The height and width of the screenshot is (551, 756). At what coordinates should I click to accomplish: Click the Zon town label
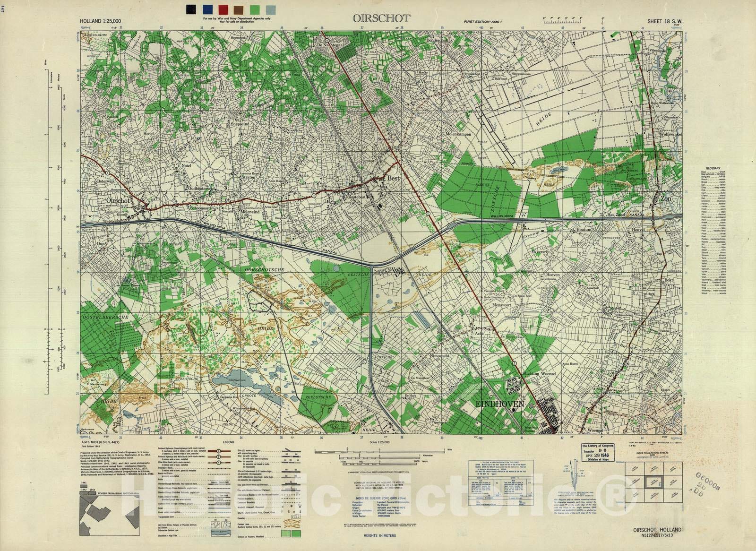click(665, 199)
